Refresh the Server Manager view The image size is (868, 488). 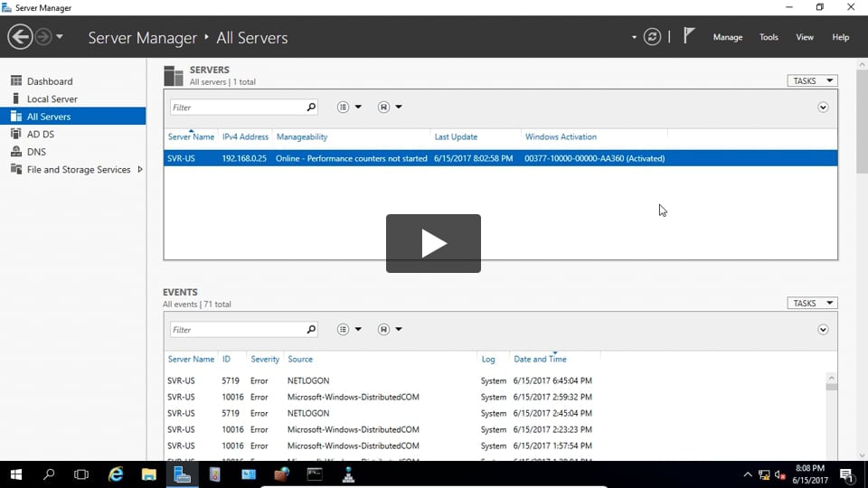pyautogui.click(x=652, y=37)
